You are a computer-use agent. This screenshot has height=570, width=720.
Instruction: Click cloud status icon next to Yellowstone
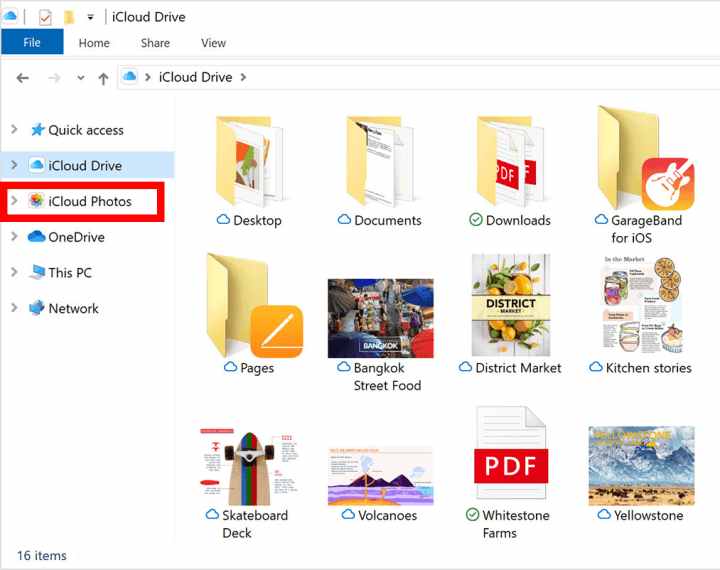[604, 514]
